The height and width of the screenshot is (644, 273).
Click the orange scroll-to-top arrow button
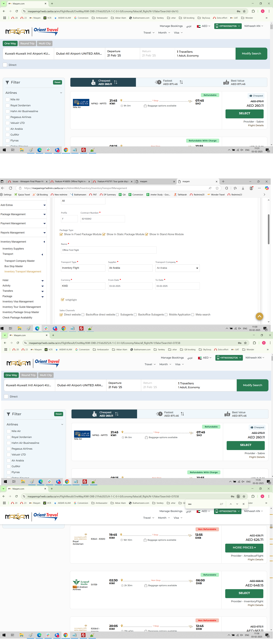[x=259, y=316]
